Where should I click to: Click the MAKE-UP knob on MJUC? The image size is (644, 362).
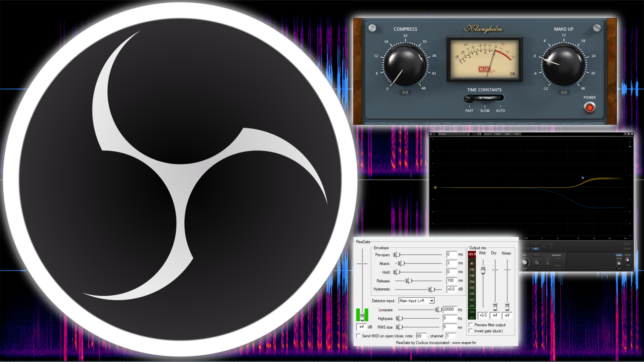click(x=563, y=65)
